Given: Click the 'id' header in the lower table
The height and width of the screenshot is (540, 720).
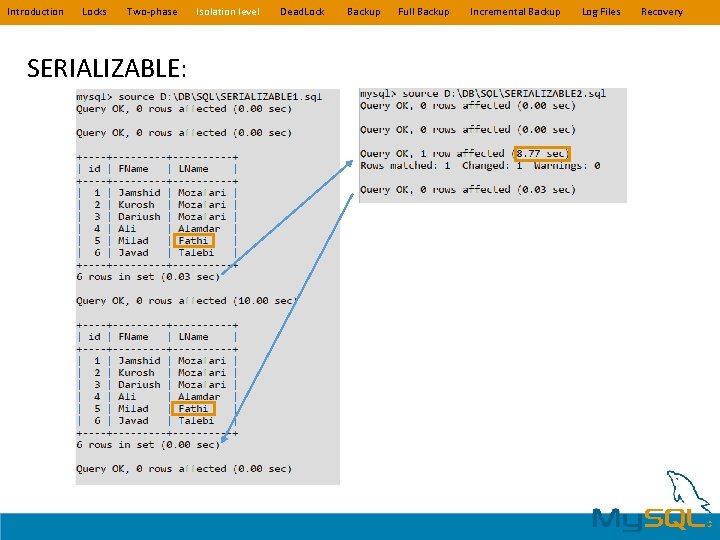Looking at the screenshot, I should [x=94, y=337].
